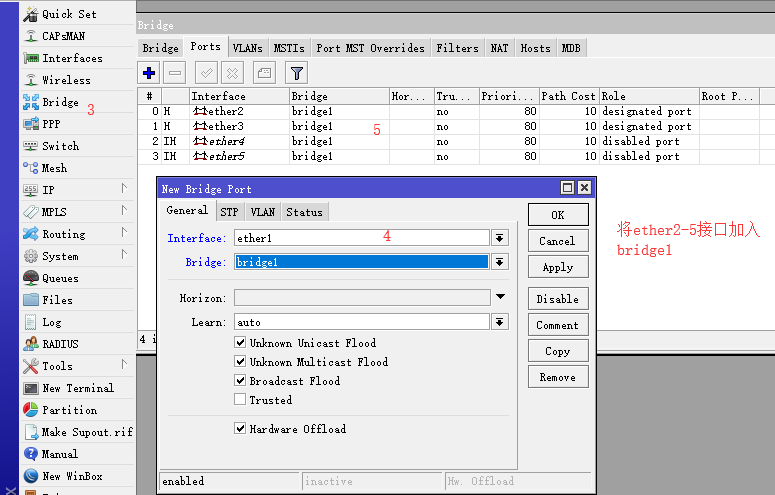Open RADIUS settings in sidebar
Screen dimensions: 775x495
[60, 344]
